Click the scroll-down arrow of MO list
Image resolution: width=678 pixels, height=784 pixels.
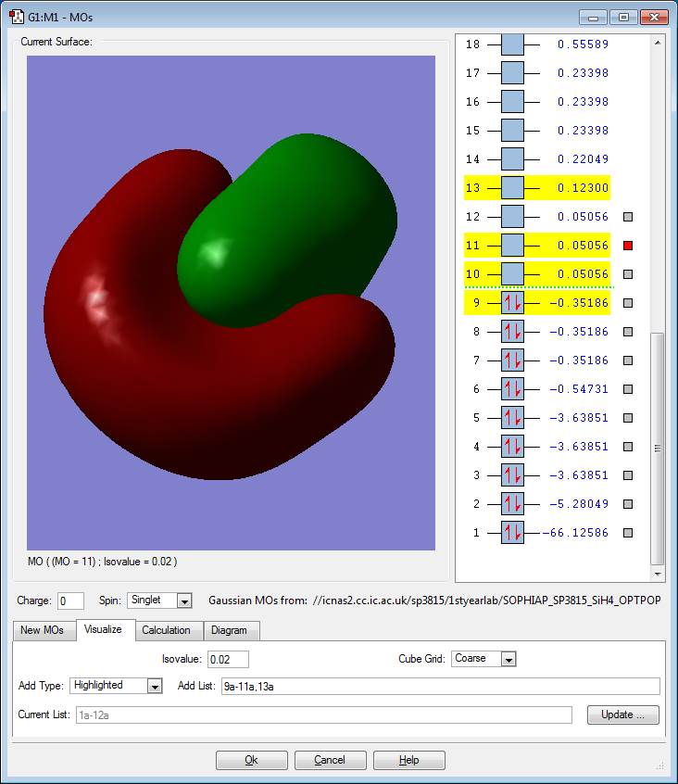658,574
